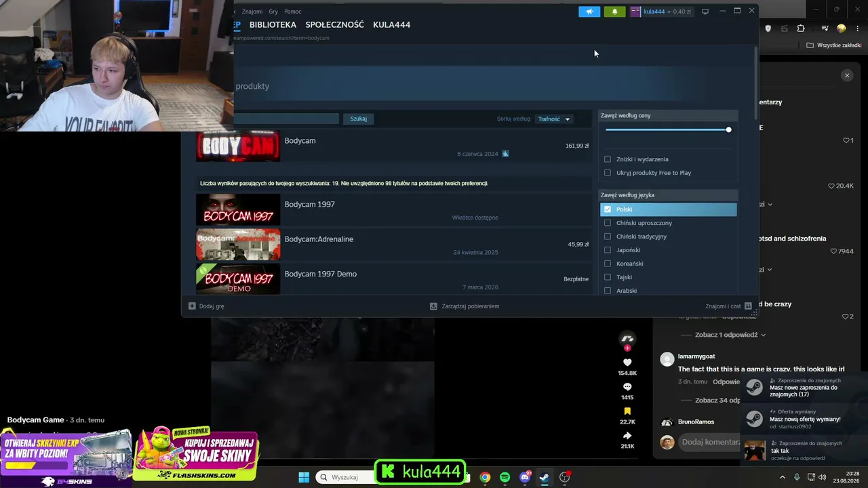Open lamarmygoat's profile avatar
The height and width of the screenshot is (488, 868).
(x=667, y=359)
